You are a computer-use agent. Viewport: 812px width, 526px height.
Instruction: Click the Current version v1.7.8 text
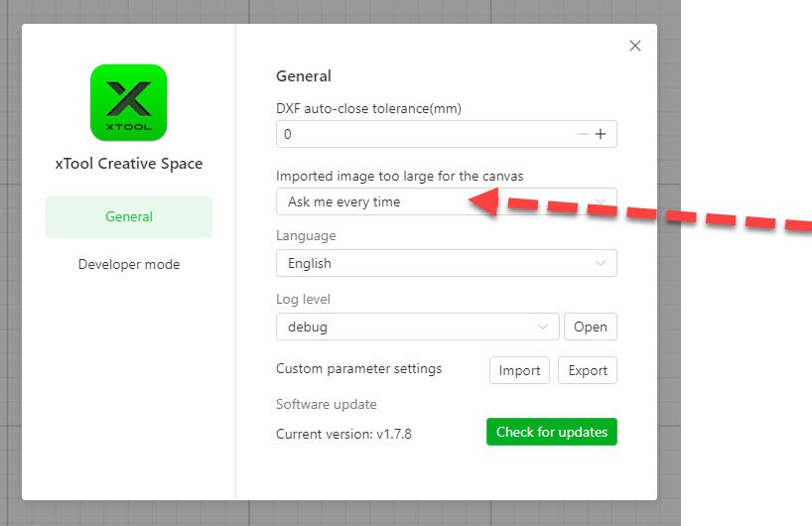tap(343, 434)
